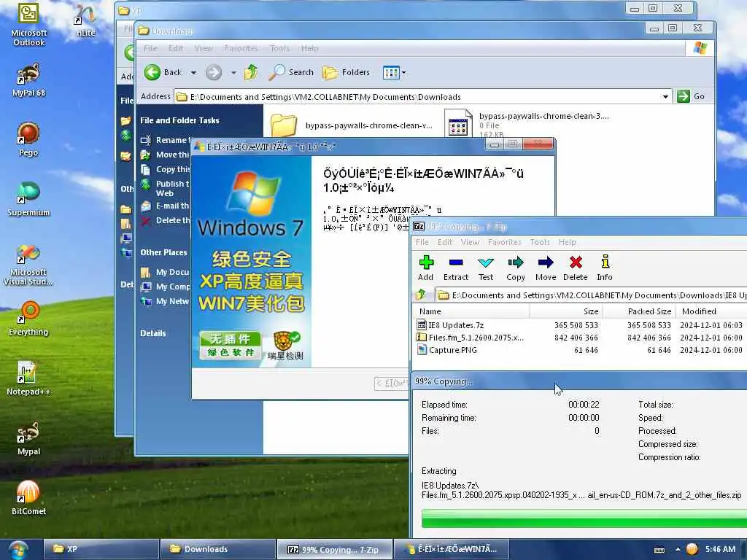Click My Documents link in Other Places
The height and width of the screenshot is (560, 747).
[166, 272]
